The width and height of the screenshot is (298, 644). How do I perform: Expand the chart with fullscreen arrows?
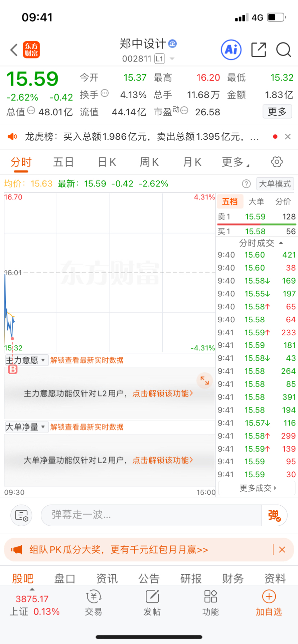click(x=205, y=380)
